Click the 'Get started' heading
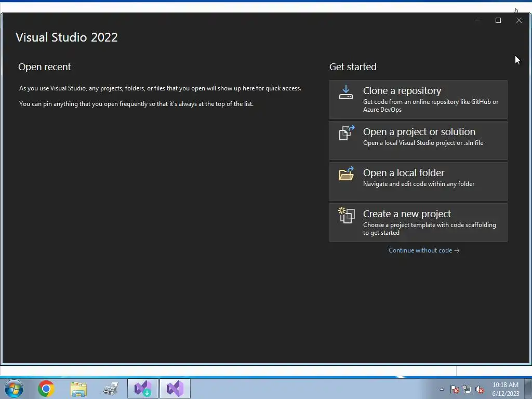The image size is (532, 399). point(353,67)
